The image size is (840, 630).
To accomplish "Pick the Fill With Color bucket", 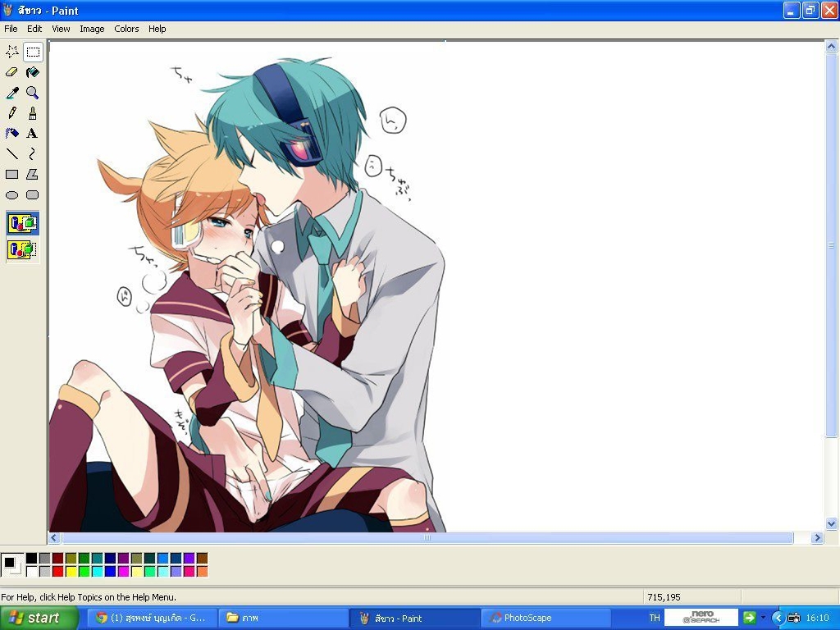I will (x=33, y=72).
